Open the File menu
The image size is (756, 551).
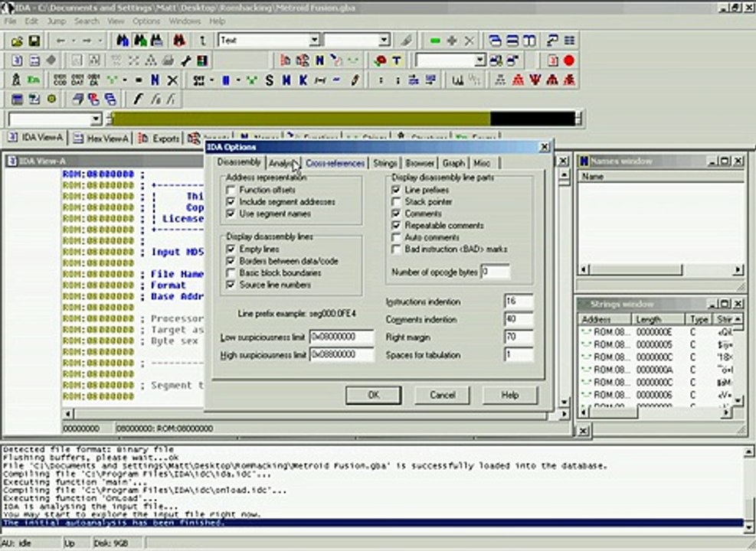(x=10, y=21)
